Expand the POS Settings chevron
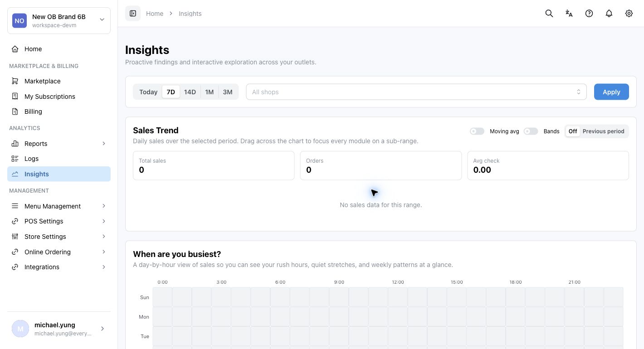Viewport: 644px width, 349px height. pyautogui.click(x=104, y=221)
